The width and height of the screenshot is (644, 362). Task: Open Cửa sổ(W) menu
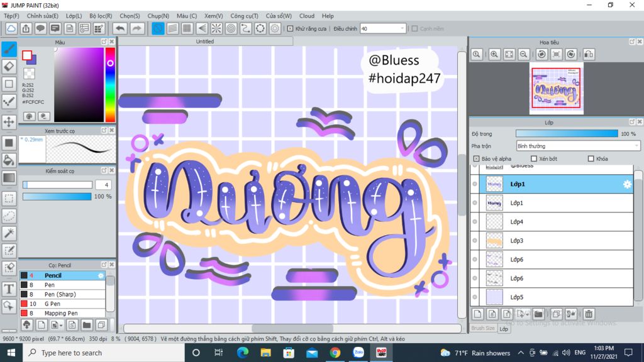279,16
